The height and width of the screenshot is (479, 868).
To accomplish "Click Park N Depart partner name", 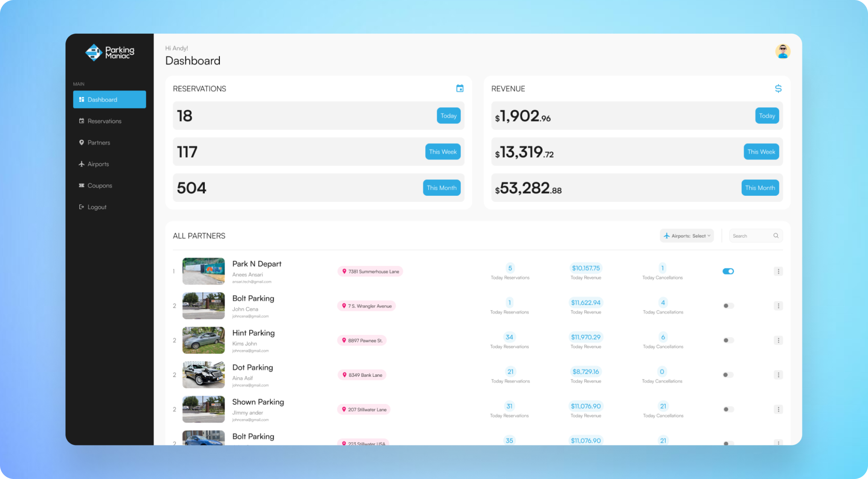I will pyautogui.click(x=257, y=264).
